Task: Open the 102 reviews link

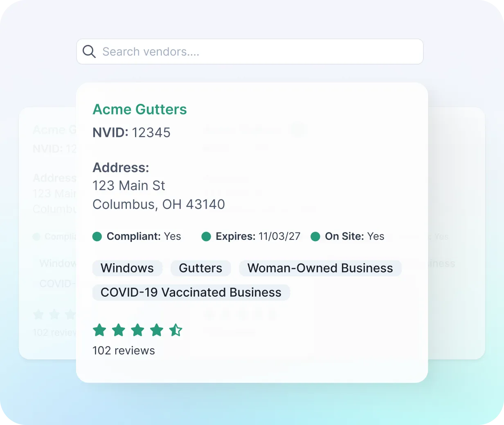Action: pyautogui.click(x=124, y=351)
